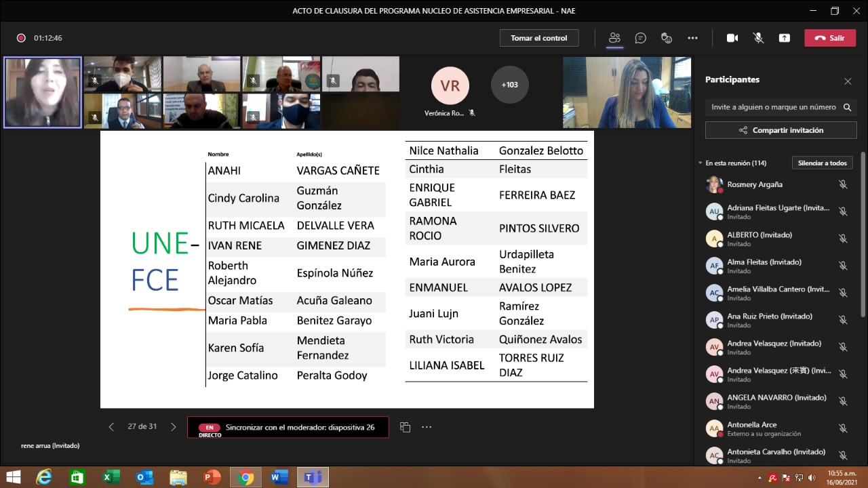Toggle mic icon for Adriana Fleitas Ugarte

tap(843, 211)
